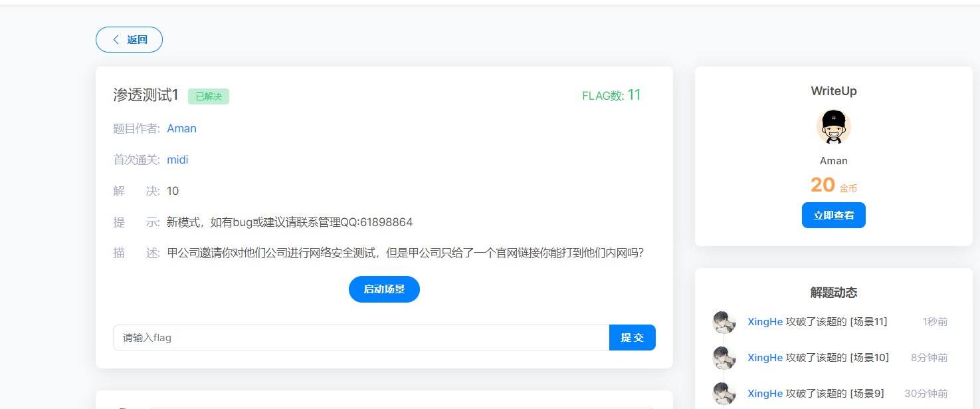Click the WriteUp heading

[833, 91]
